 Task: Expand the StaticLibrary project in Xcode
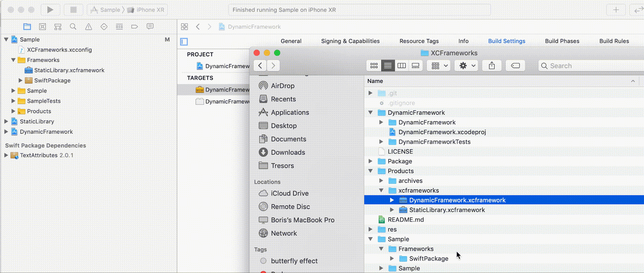(6, 121)
